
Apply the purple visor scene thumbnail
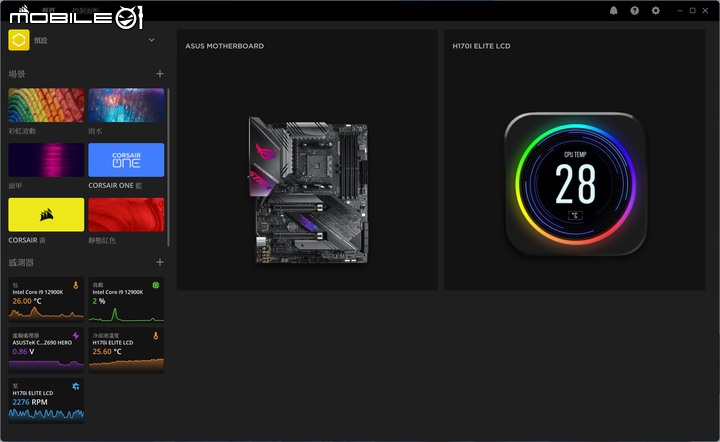pyautogui.click(x=46, y=160)
